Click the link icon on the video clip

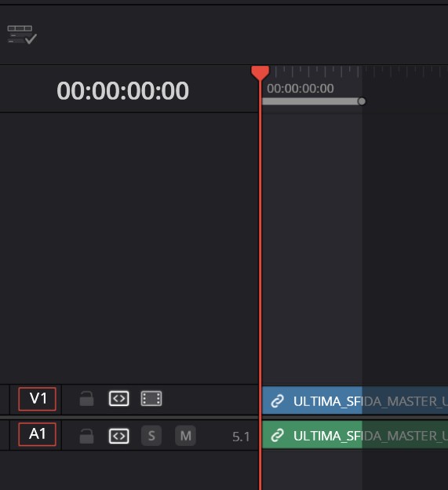(x=277, y=401)
